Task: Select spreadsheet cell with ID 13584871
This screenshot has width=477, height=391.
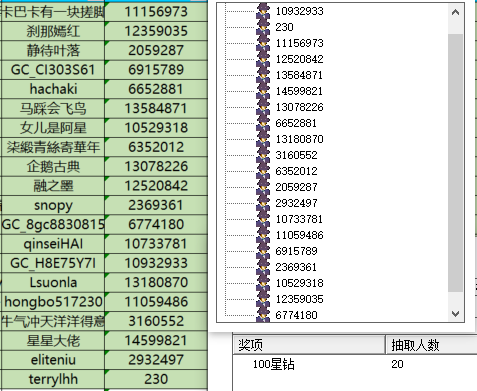Action: (x=156, y=109)
